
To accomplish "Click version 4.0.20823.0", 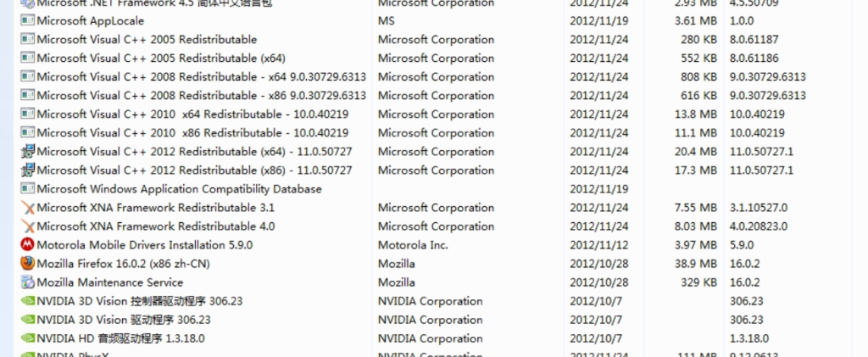I will 759,226.
